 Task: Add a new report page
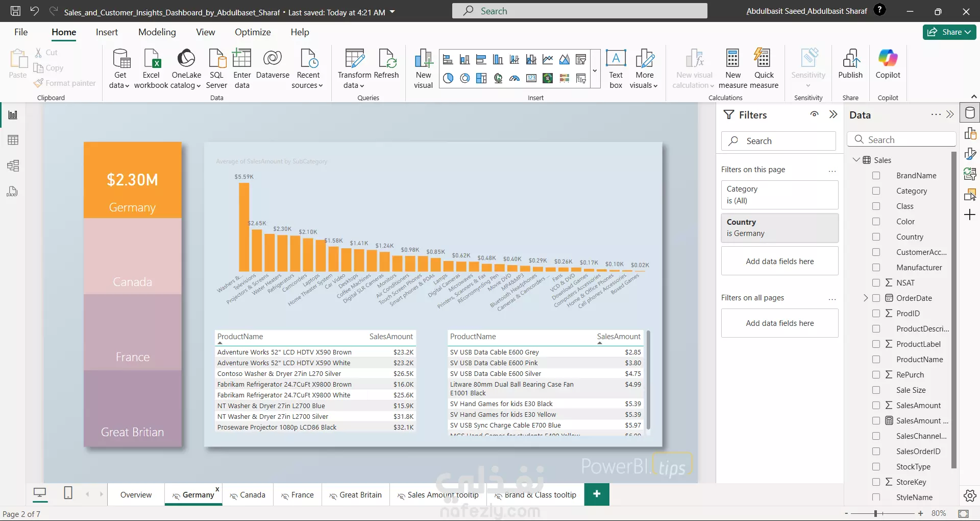tap(597, 494)
